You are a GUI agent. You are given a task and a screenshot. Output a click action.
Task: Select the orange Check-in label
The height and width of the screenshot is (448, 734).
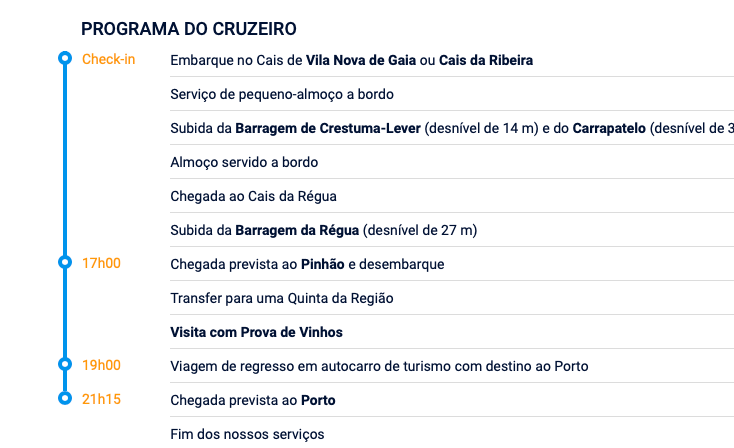click(x=108, y=59)
